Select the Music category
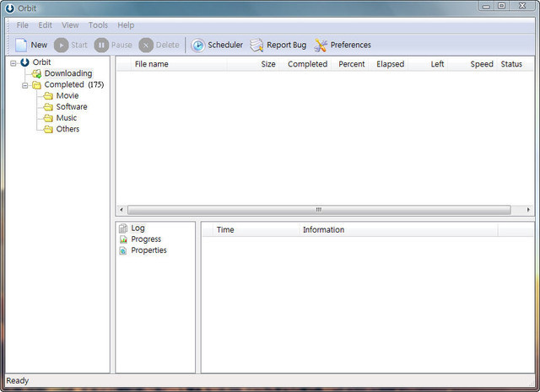540x392 pixels. point(67,118)
